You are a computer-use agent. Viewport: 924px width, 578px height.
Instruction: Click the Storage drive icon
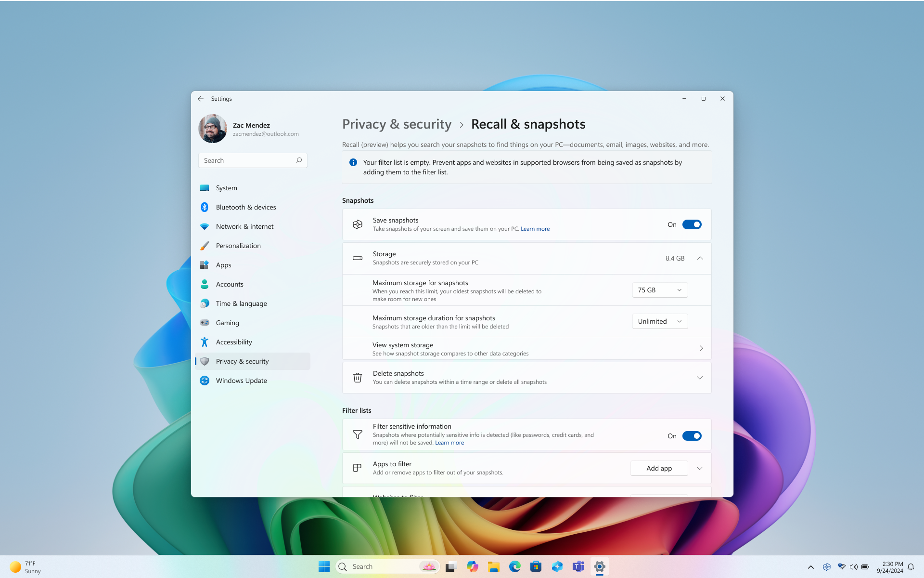pyautogui.click(x=358, y=258)
